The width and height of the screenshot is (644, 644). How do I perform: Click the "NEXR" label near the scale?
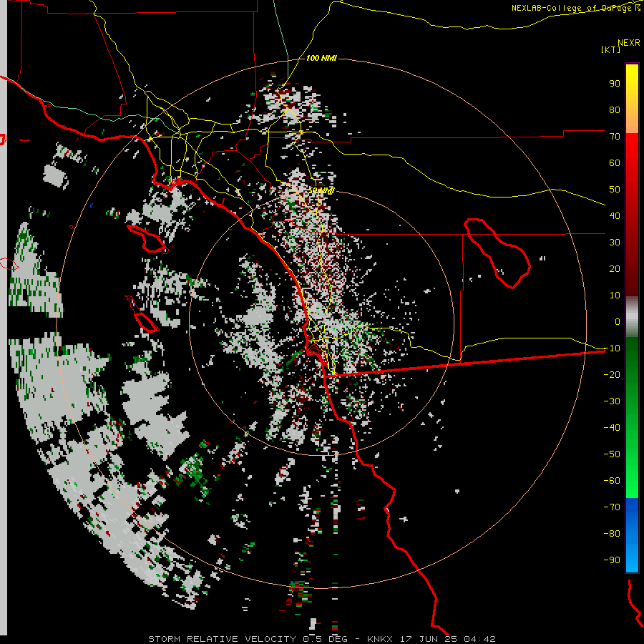[629, 43]
